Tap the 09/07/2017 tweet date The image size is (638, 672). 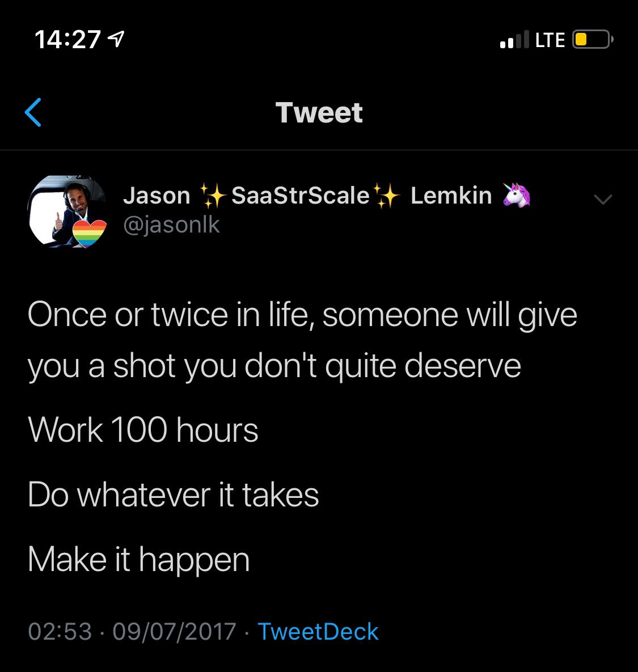174,631
